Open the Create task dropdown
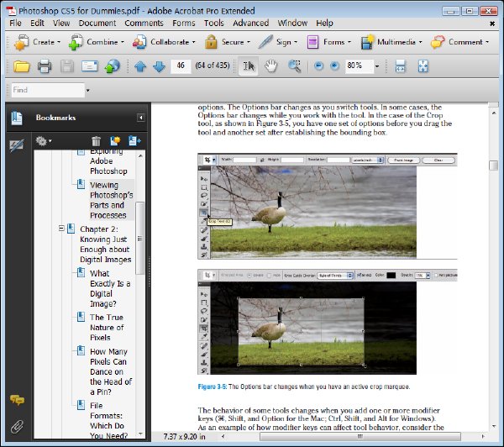Screen dimensions: 504x447 point(37,42)
